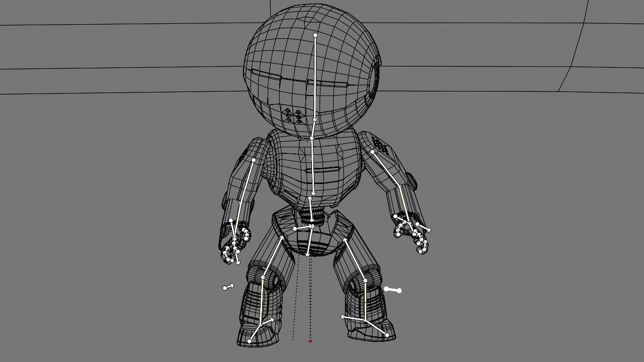Select the short horizontal hip bone

303,228
